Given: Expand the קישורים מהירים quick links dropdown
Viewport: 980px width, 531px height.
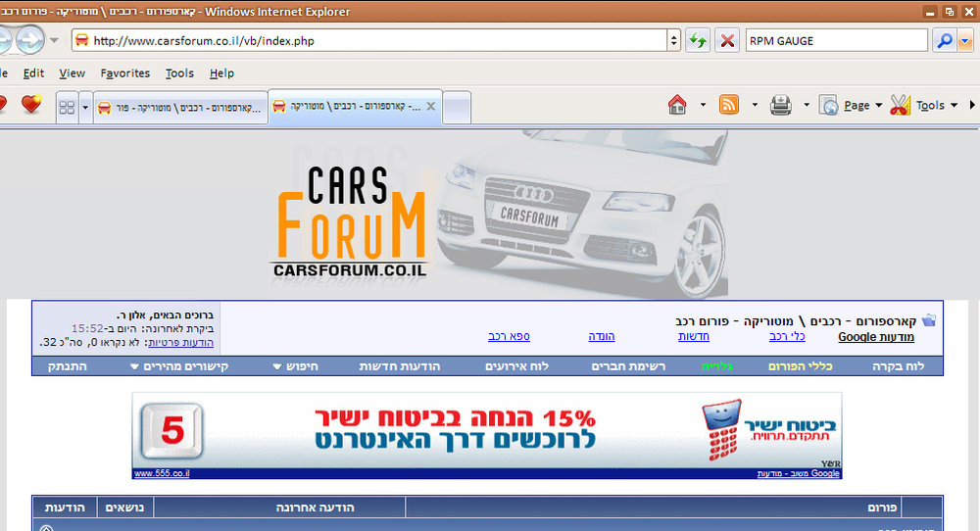Looking at the screenshot, I should [179, 366].
